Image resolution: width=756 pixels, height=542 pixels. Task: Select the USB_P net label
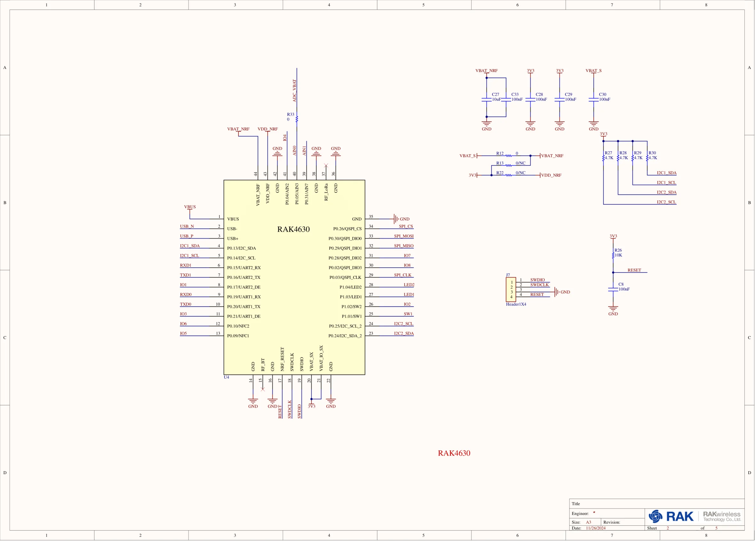click(x=187, y=236)
